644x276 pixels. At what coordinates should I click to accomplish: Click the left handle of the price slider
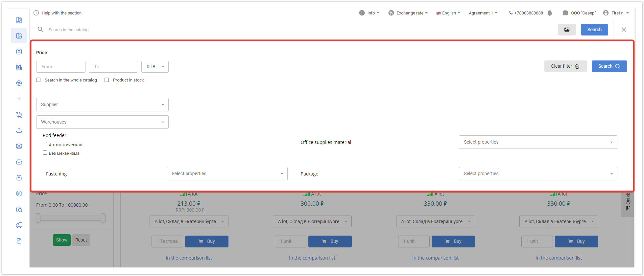(x=38, y=218)
